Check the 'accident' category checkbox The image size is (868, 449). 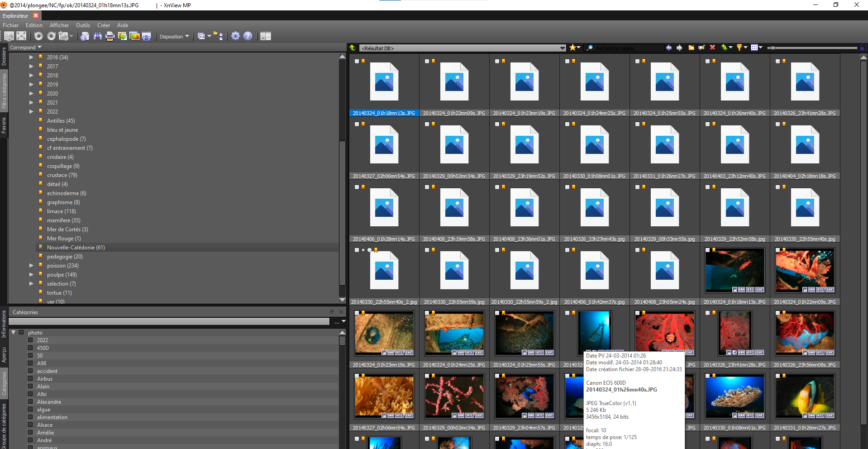pyautogui.click(x=30, y=371)
